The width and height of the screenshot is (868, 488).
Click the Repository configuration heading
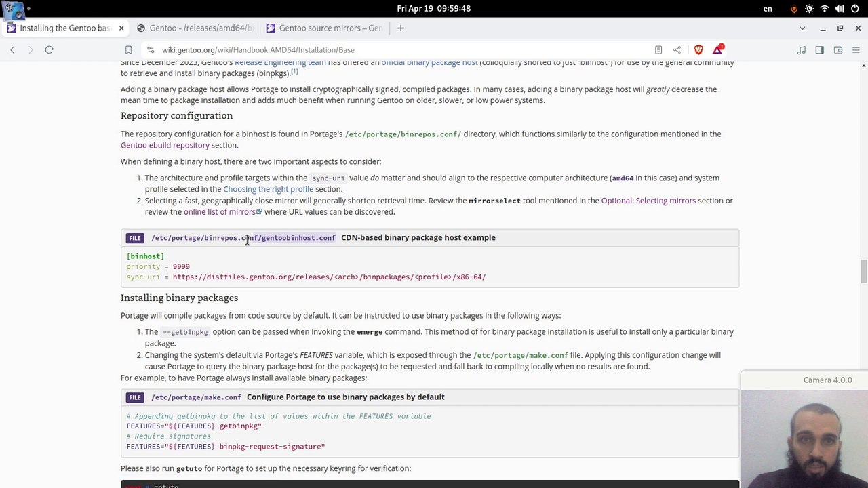click(x=176, y=116)
